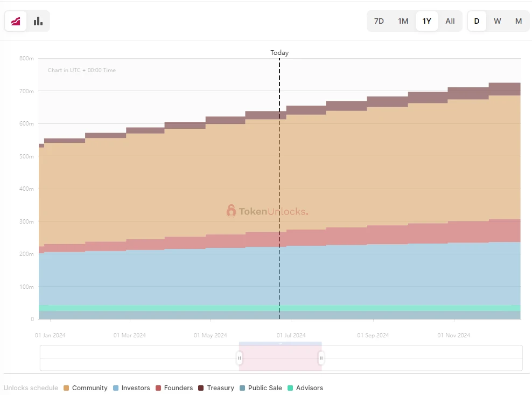
Task: Toggle Advisors series in legend
Action: (x=305, y=388)
